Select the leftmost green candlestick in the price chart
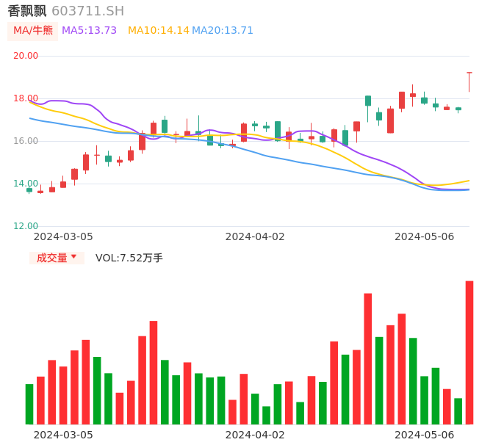The width and height of the screenshot is (504, 445). (x=29, y=190)
